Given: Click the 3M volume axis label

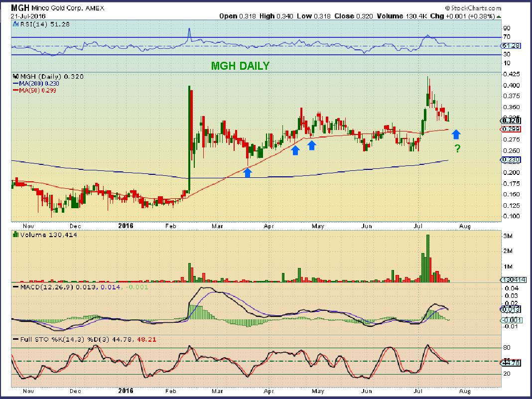Looking at the screenshot, I should coord(508,236).
